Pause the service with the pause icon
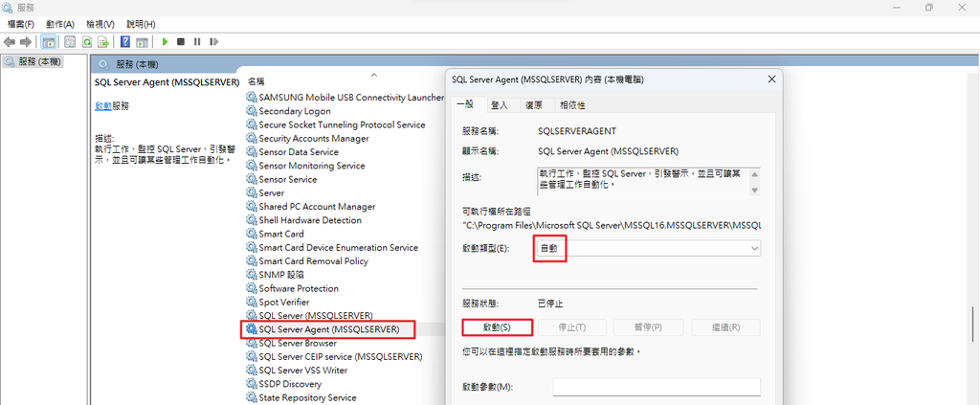The width and height of the screenshot is (980, 405). (x=197, y=42)
